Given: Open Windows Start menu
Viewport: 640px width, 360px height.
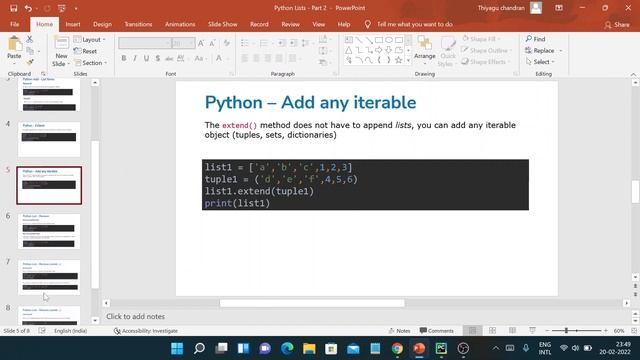Looking at the screenshot, I should (x=177, y=349).
